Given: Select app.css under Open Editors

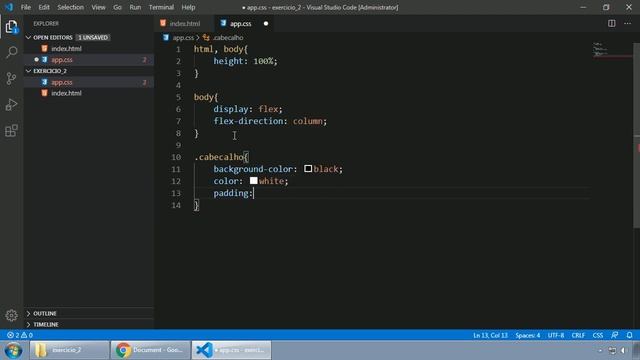Looking at the screenshot, I should [89, 60].
